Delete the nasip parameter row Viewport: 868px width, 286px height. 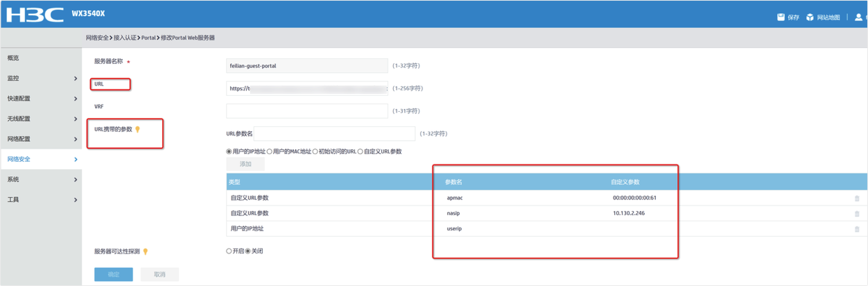point(857,213)
